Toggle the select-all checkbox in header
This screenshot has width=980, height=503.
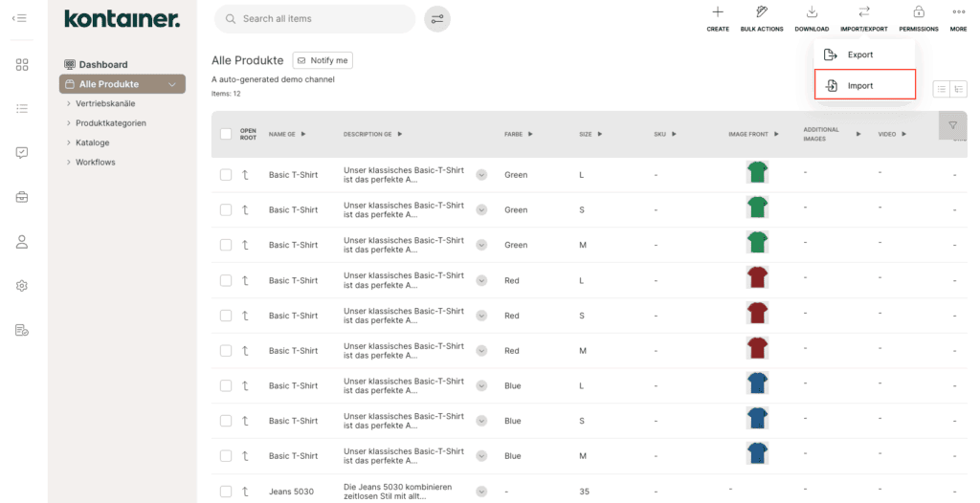point(226,134)
